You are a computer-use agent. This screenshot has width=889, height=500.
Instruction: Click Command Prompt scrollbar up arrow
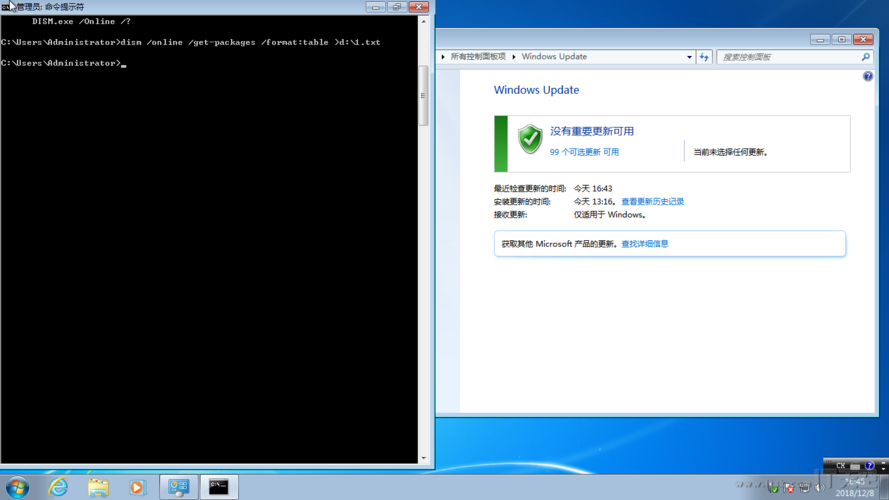tap(424, 22)
